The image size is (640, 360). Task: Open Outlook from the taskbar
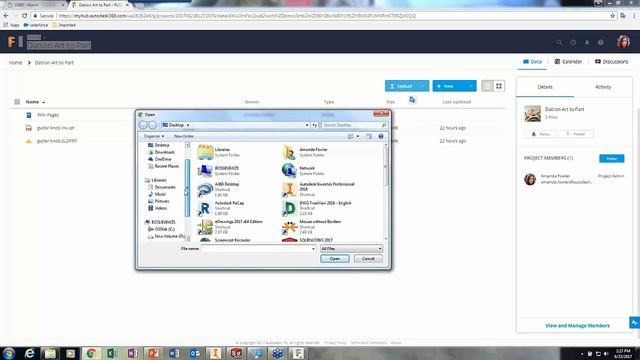(195, 353)
